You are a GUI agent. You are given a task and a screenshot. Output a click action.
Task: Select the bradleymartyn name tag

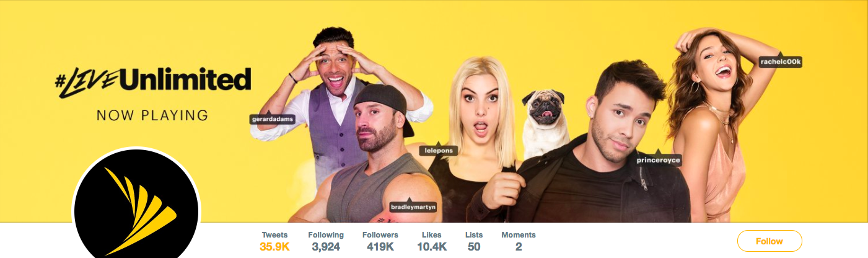coord(413,206)
